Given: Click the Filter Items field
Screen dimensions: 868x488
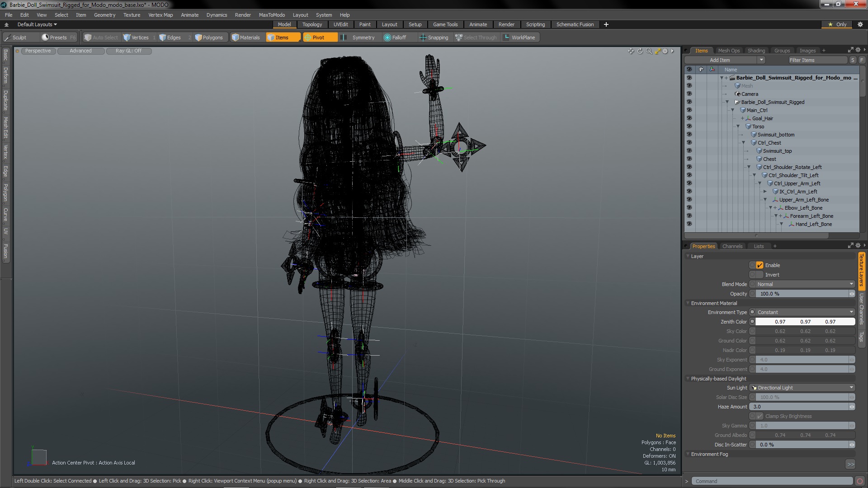Looking at the screenshot, I should tap(817, 60).
